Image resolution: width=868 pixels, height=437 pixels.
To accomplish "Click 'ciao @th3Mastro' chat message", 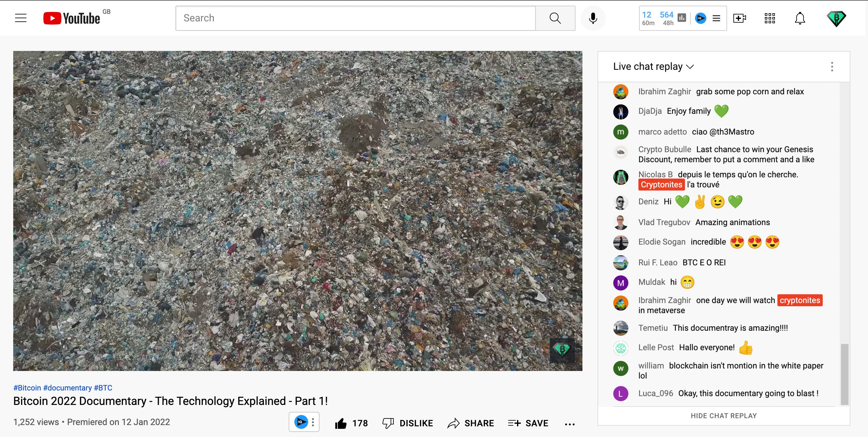I will tap(723, 132).
